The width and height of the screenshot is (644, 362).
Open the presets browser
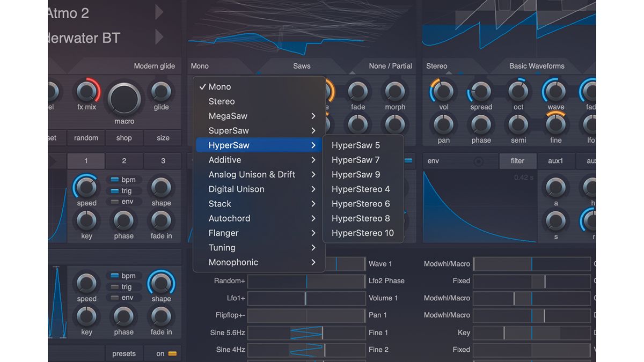124,353
